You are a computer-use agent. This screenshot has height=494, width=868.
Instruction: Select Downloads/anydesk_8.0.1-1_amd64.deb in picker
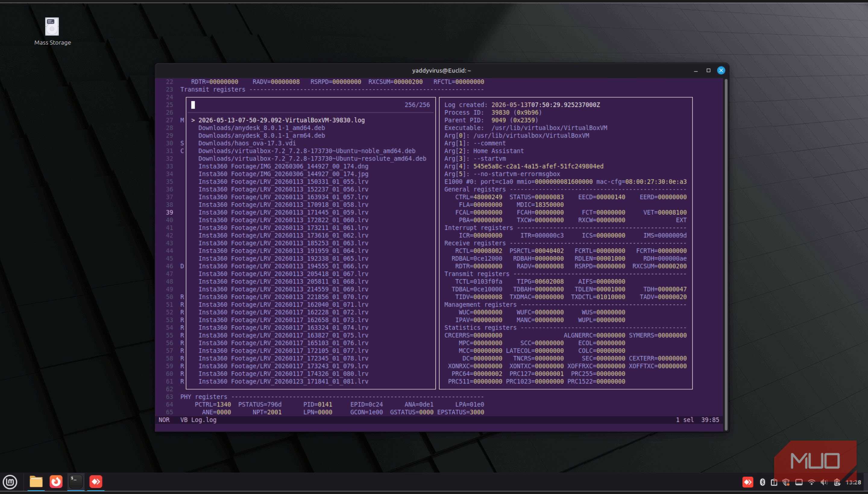coord(261,128)
